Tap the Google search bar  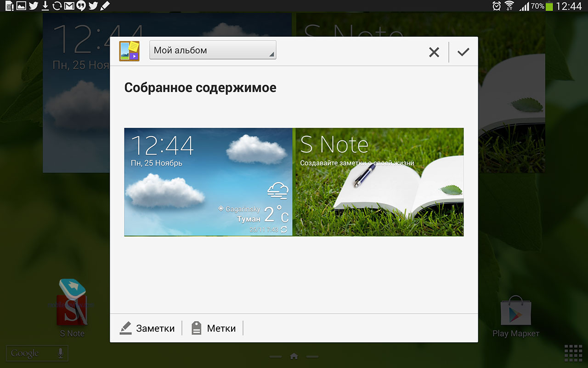point(37,353)
